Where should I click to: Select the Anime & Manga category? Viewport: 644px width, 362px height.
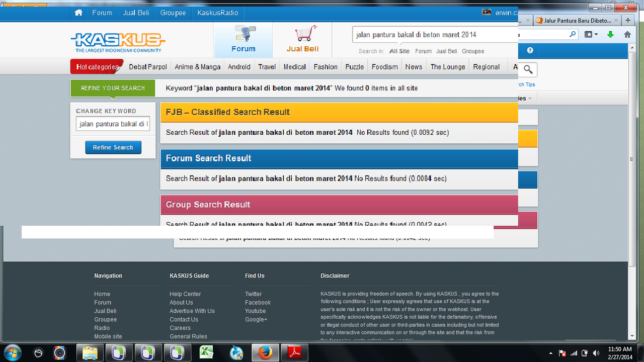pyautogui.click(x=198, y=67)
